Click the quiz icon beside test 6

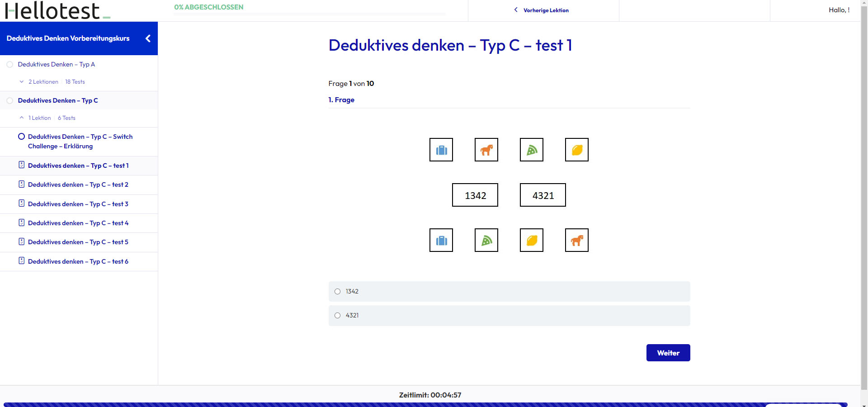(x=21, y=261)
